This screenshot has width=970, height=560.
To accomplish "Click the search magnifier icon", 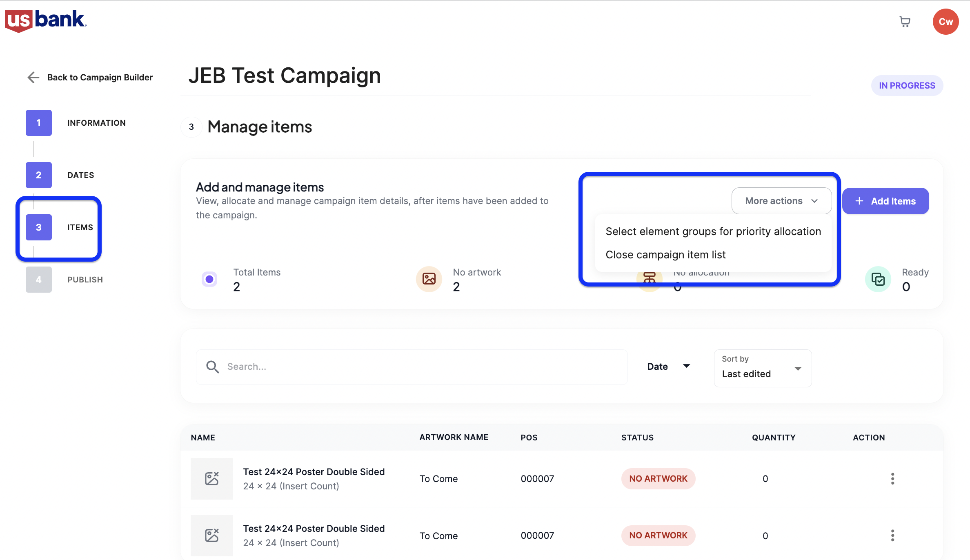I will [x=212, y=367].
